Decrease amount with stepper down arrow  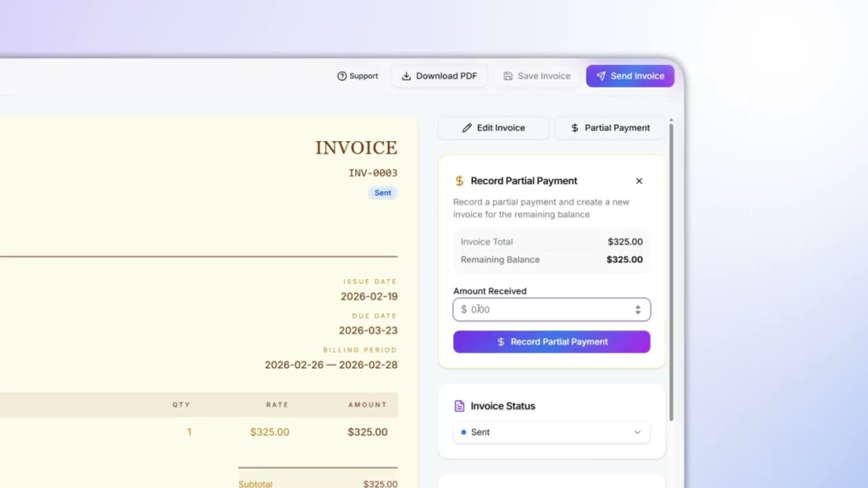click(637, 312)
